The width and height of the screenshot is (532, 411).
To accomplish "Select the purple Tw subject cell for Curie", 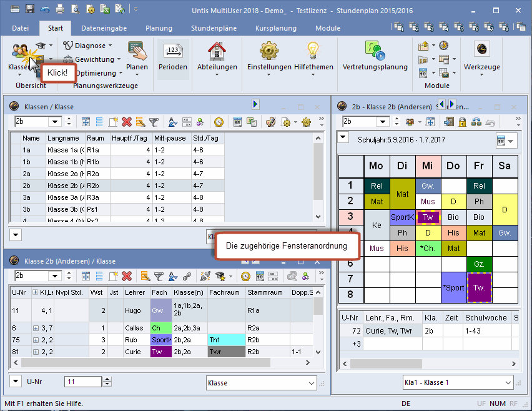I will (161, 352).
